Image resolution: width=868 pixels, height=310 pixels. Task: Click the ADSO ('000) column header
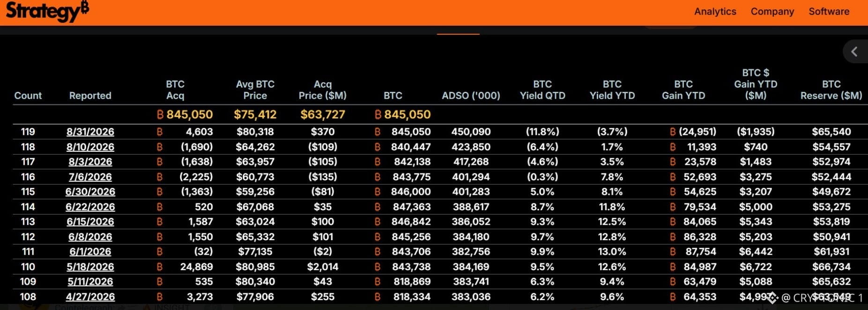tap(471, 96)
